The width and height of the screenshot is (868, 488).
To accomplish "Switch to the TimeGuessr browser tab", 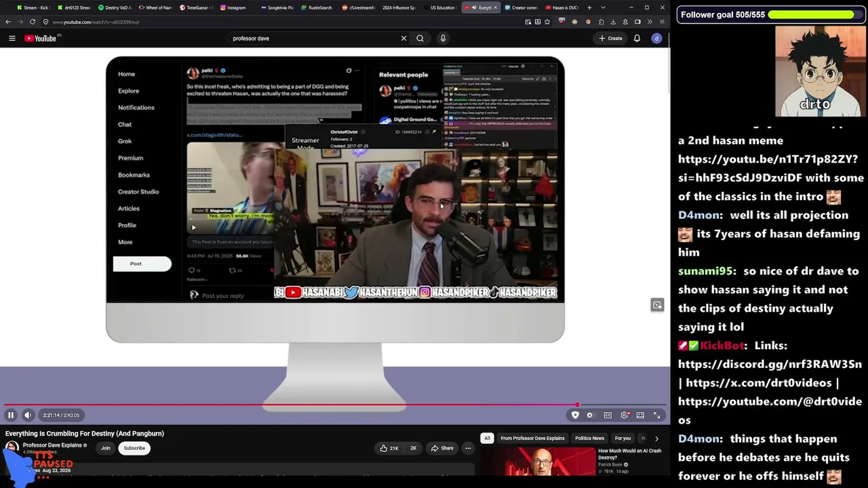I will tap(195, 7).
